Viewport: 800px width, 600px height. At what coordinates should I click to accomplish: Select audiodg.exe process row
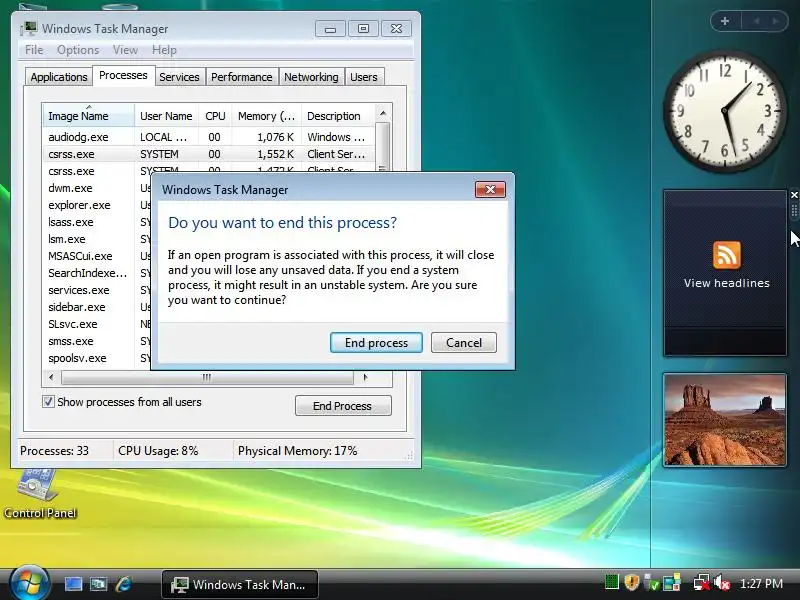209,137
